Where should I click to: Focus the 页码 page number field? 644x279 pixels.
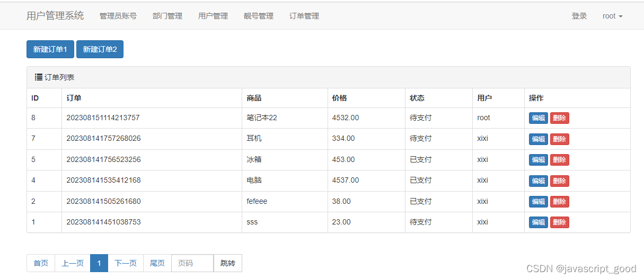pos(192,263)
